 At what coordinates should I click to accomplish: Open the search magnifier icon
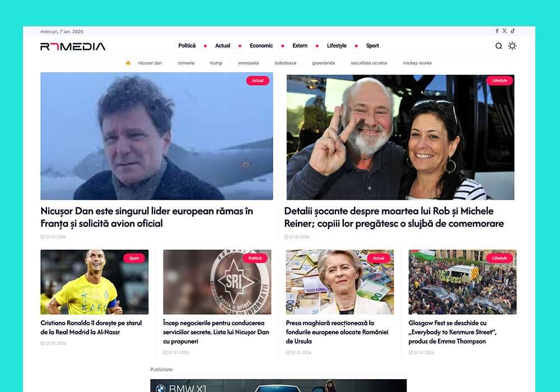[498, 46]
